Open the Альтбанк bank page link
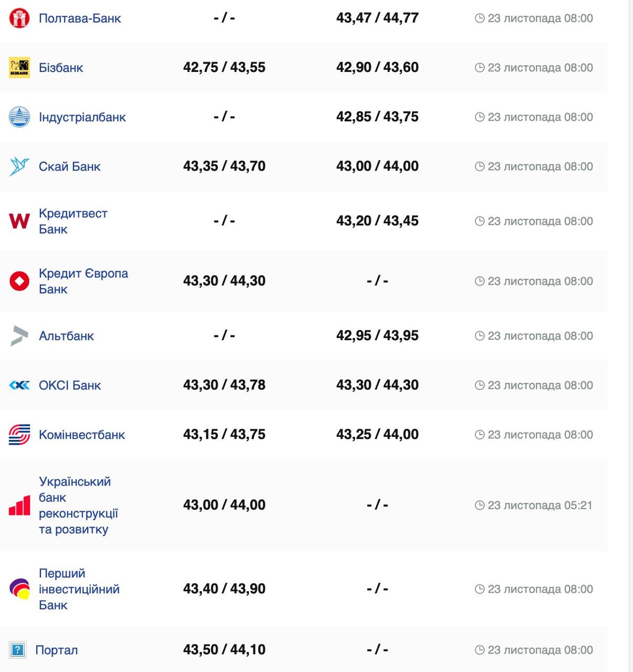This screenshot has width=633, height=672. coord(66,336)
